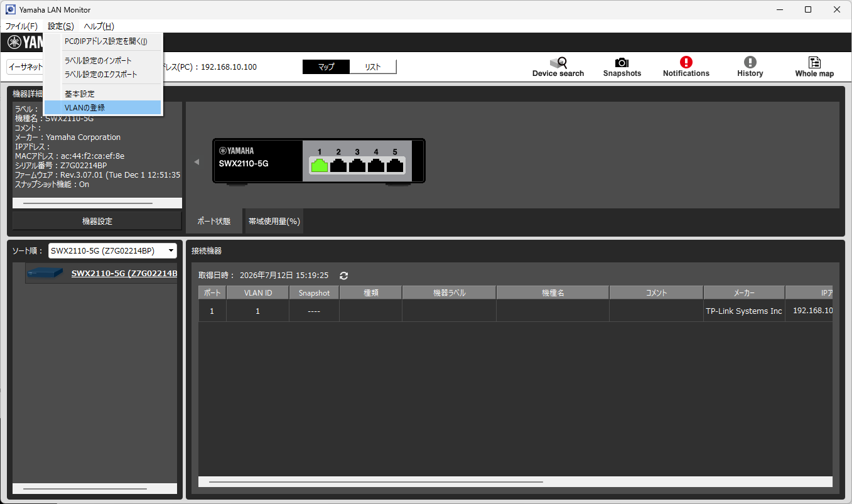Maximize the Yamaha LAN Monitor window
The width and height of the screenshot is (852, 504).
pyautogui.click(x=808, y=9)
